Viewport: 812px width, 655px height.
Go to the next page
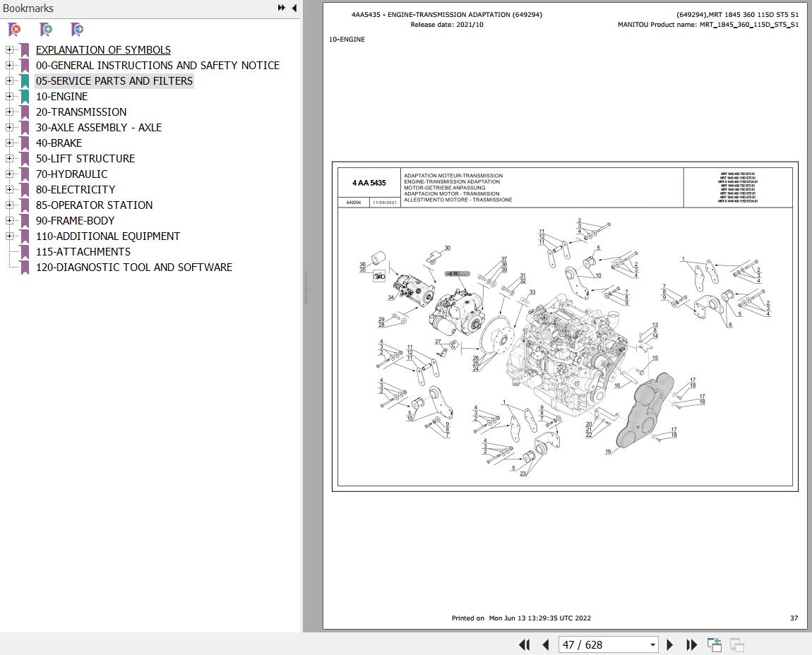669,644
